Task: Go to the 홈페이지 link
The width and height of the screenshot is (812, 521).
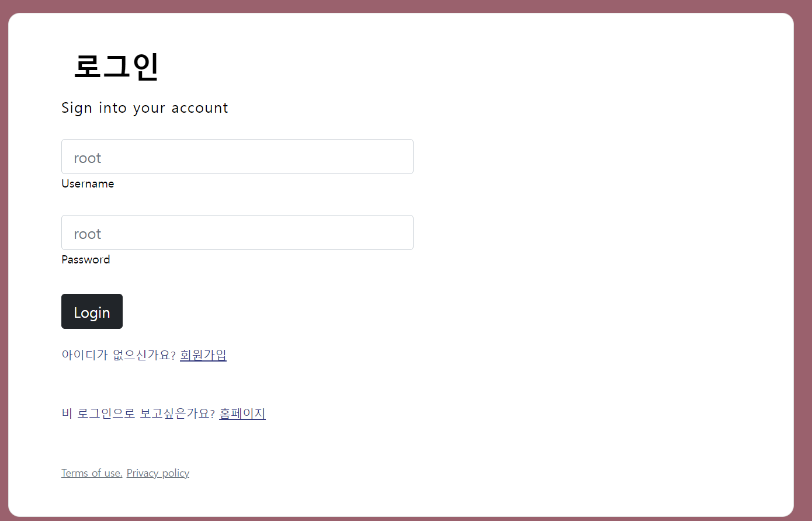Action: (242, 413)
